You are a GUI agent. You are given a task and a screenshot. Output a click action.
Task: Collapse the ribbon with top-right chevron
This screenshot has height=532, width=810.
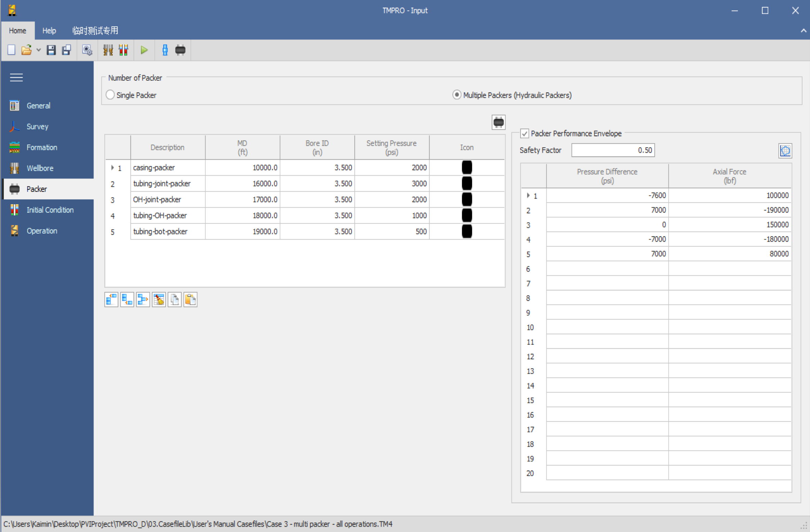click(x=803, y=31)
